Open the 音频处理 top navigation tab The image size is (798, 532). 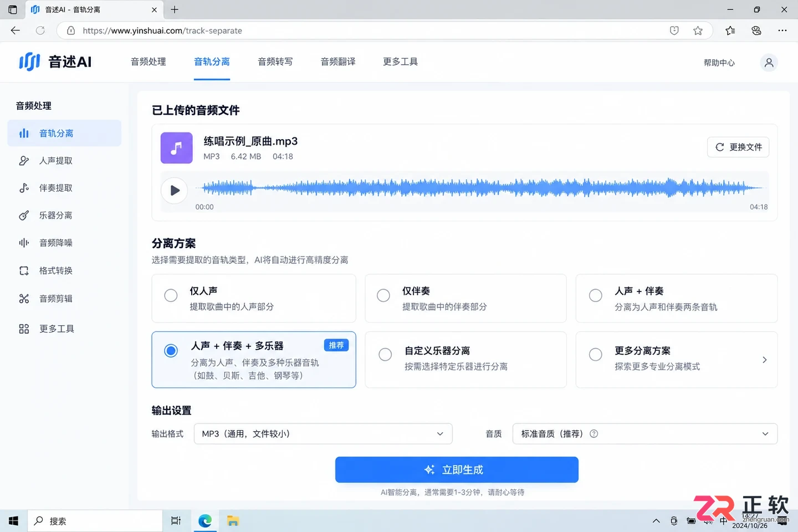point(148,62)
